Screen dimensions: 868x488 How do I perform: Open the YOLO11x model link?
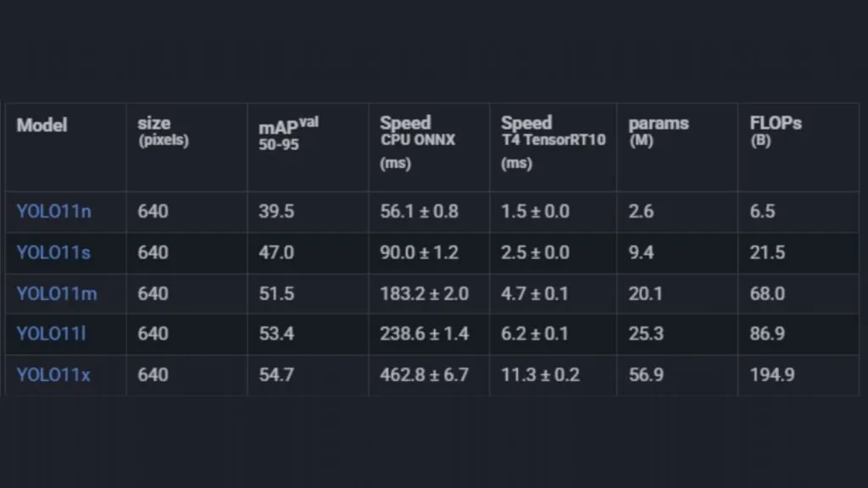click(53, 374)
